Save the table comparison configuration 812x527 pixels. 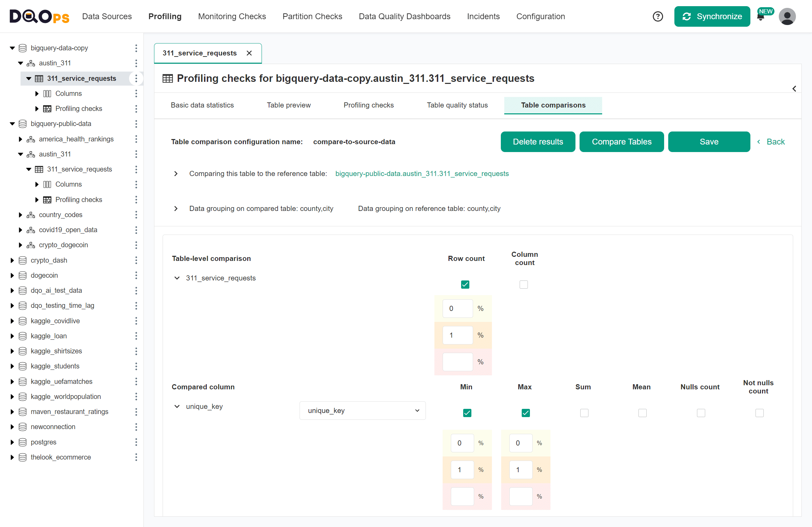[709, 142]
